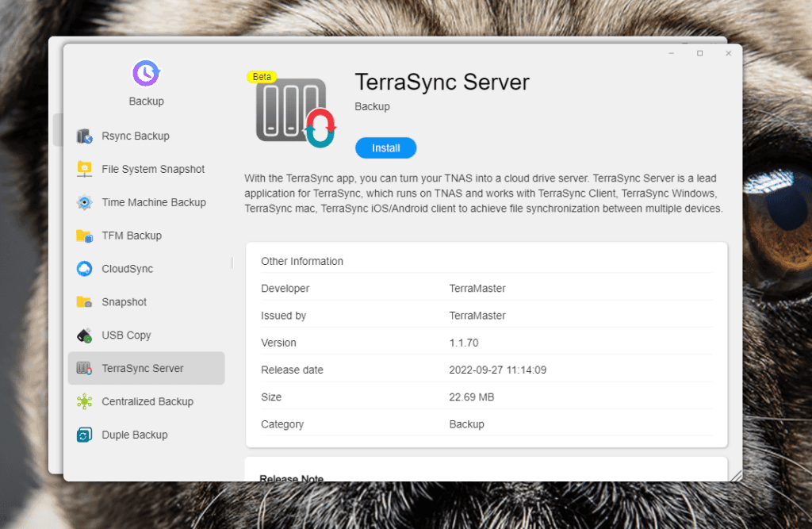Open File System Snapshot icon
The width and height of the screenshot is (812, 529).
(84, 169)
